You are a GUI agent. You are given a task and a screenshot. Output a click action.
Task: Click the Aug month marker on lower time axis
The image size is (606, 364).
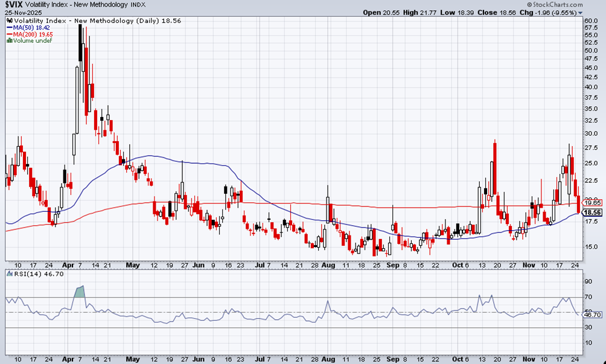pos(328,359)
